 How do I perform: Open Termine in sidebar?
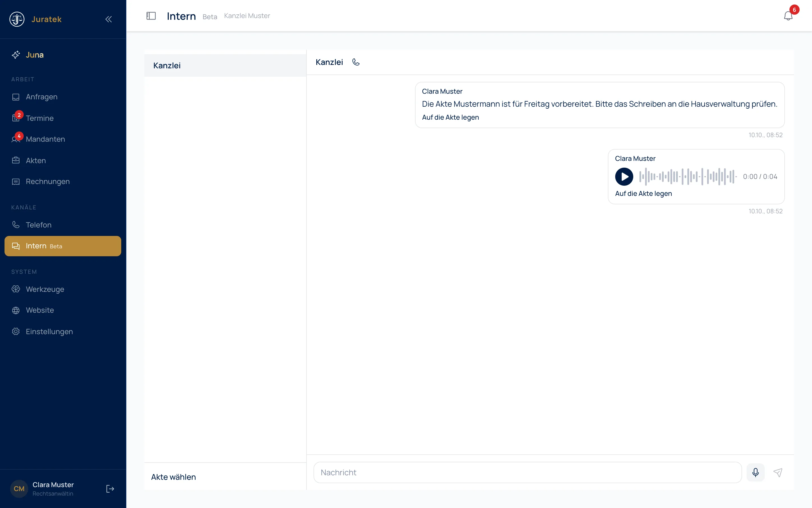coord(63,118)
